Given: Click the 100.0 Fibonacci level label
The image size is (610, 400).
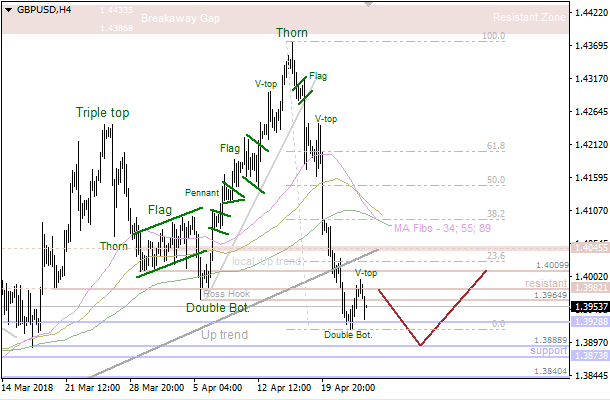Looking at the screenshot, I should (x=492, y=36).
